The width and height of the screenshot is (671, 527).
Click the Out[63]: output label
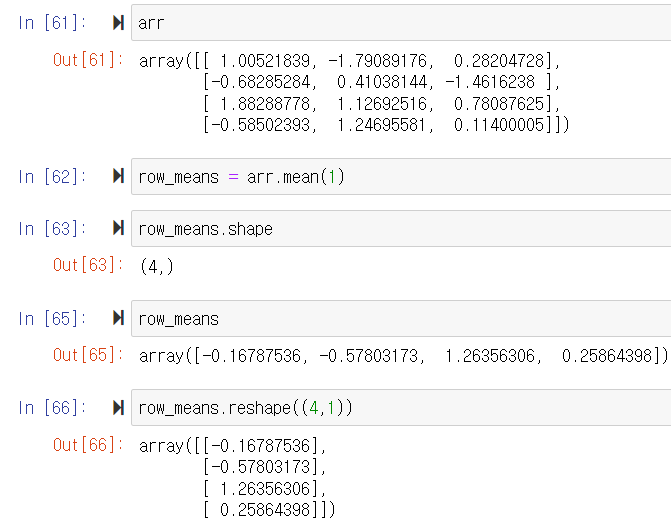pyautogui.click(x=88, y=265)
